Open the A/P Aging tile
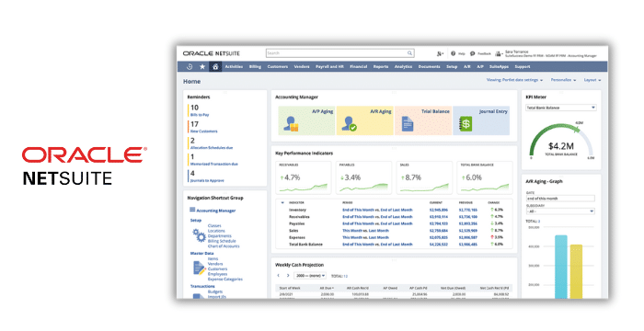 [306, 120]
